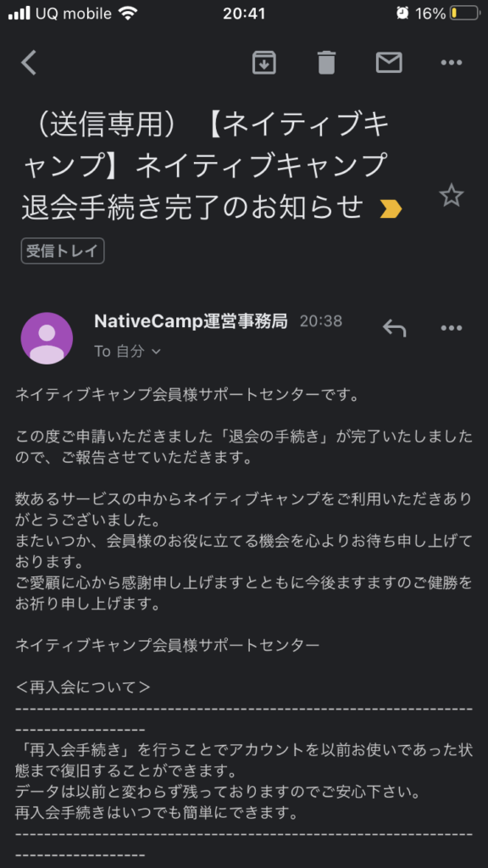Tap the battery indicator in status bar
The height and width of the screenshot is (868, 488).
(x=464, y=14)
